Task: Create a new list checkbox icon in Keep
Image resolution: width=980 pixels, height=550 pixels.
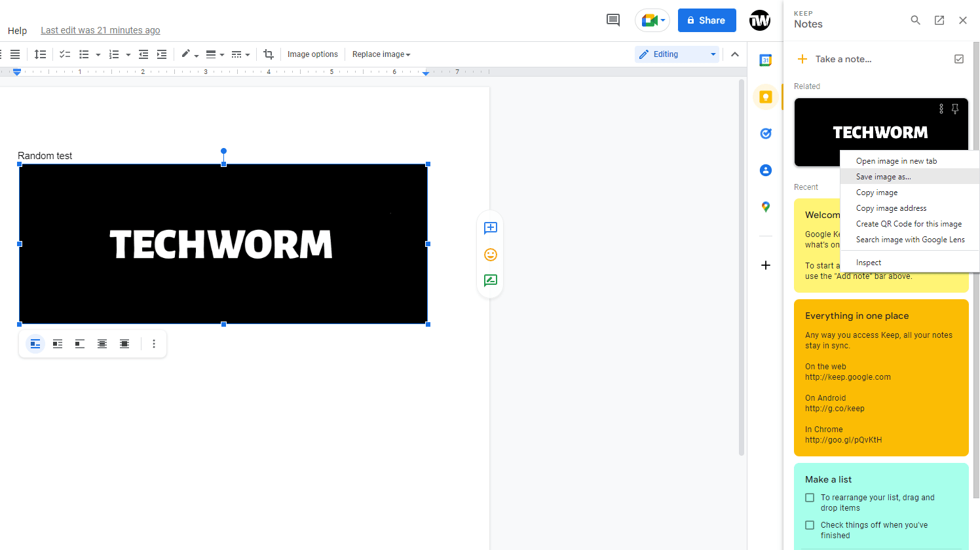Action: pyautogui.click(x=959, y=59)
